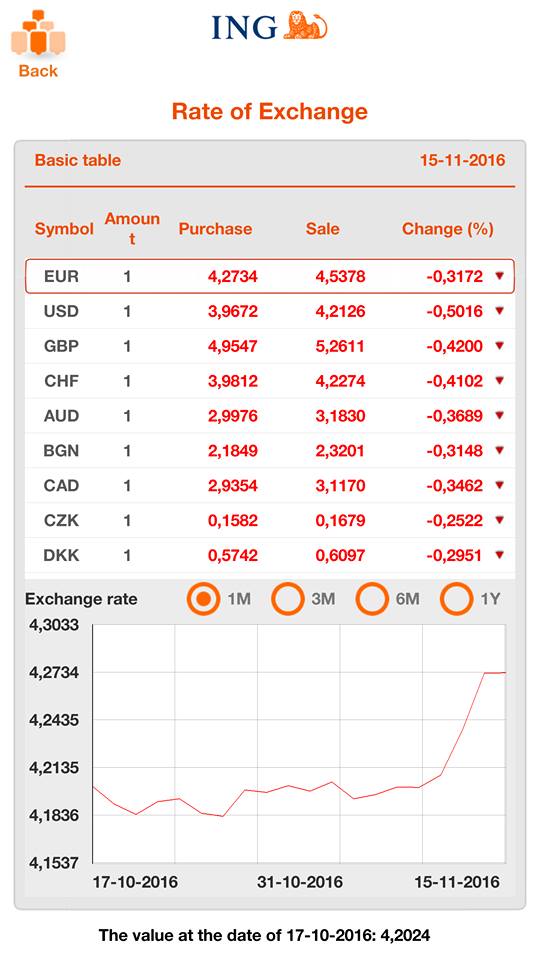
Task: Select the 3M chart period radio button
Action: coord(287,598)
